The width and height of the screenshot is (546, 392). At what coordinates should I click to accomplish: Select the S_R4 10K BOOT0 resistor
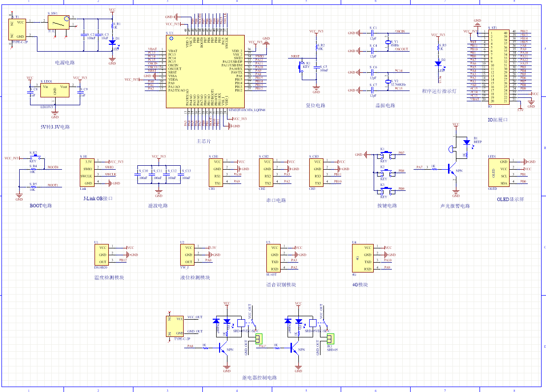[x=33, y=169]
